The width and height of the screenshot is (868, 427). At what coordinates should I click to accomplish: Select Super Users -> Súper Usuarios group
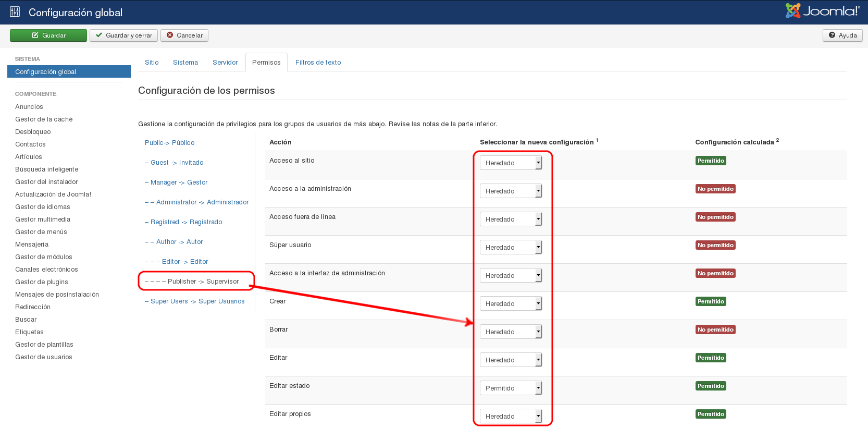tap(197, 301)
